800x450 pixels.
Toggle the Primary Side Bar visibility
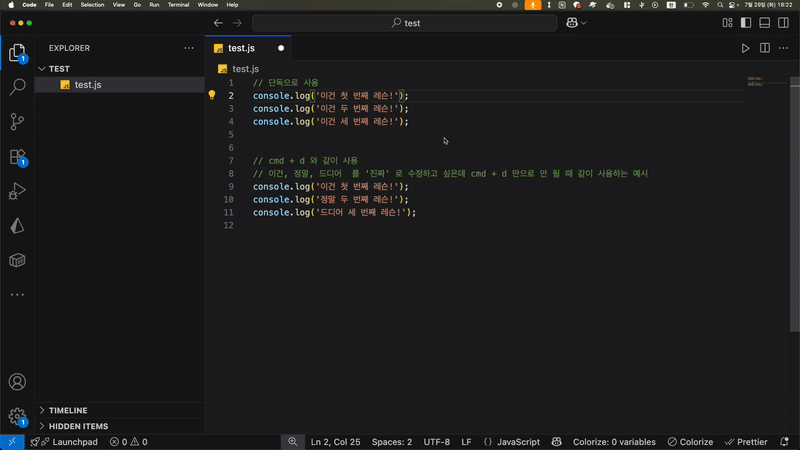(x=746, y=23)
